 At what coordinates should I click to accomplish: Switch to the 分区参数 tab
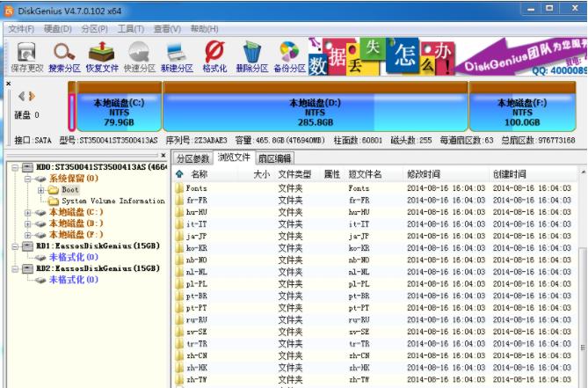click(192, 158)
